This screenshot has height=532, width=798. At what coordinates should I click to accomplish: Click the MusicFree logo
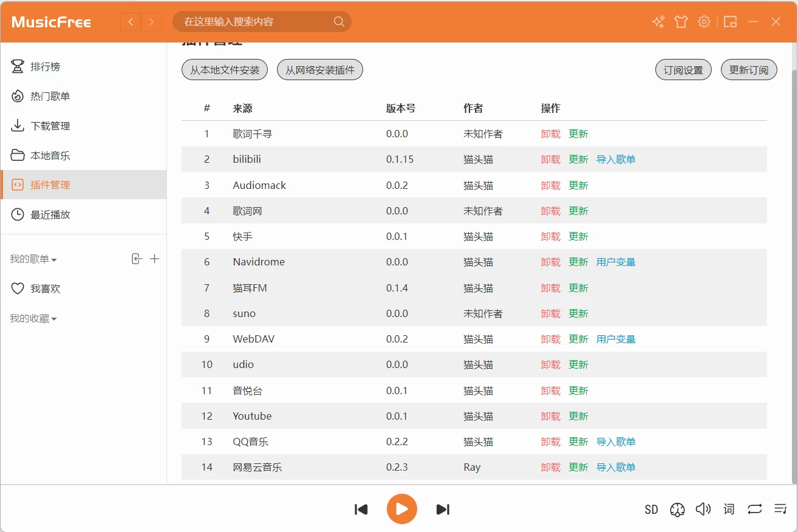51,22
